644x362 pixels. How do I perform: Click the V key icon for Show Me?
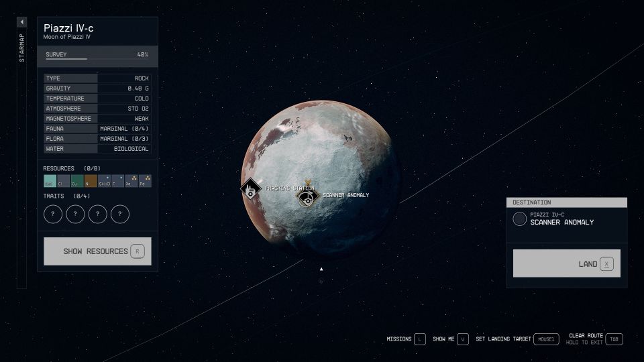(463, 339)
